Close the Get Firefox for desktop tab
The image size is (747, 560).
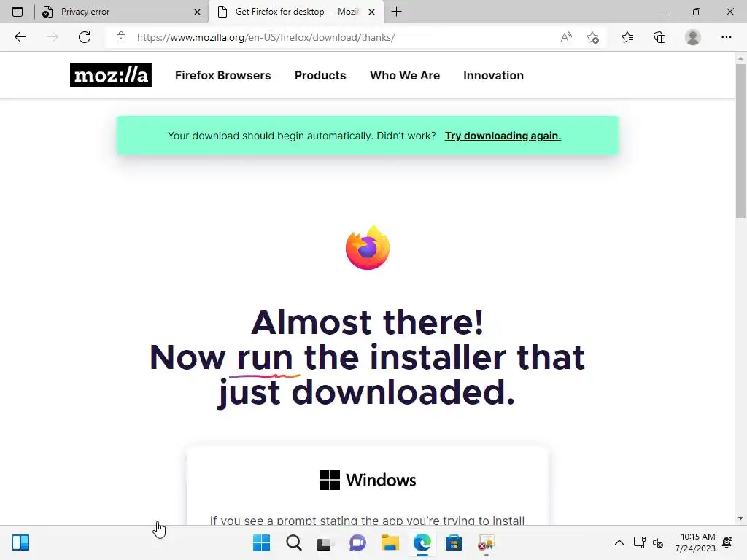tap(371, 12)
